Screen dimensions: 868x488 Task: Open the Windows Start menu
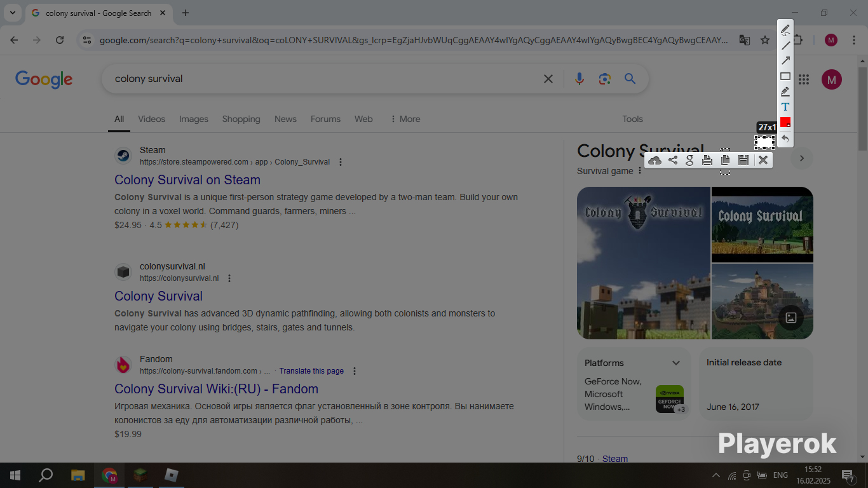click(15, 475)
